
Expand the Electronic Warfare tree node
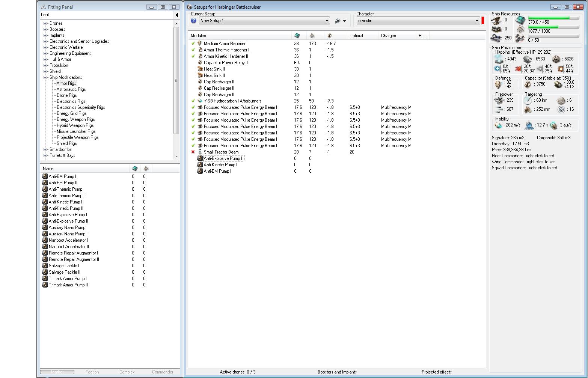click(x=45, y=47)
